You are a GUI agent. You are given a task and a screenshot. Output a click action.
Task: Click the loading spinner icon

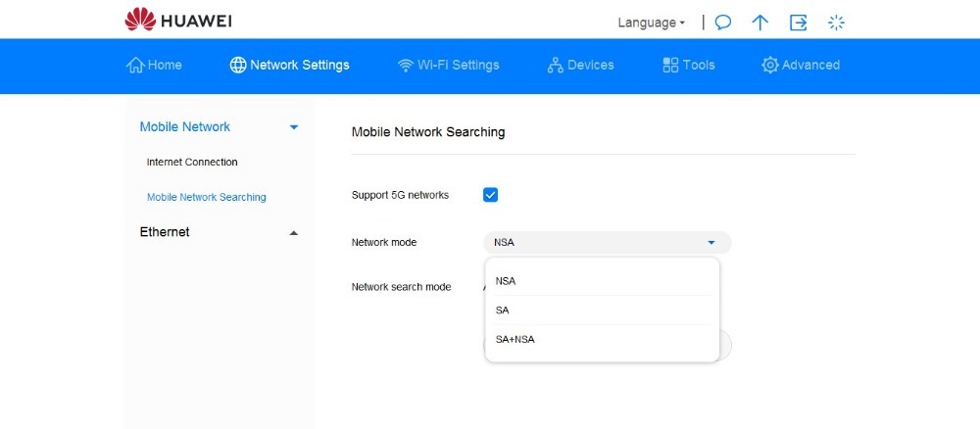(x=836, y=23)
